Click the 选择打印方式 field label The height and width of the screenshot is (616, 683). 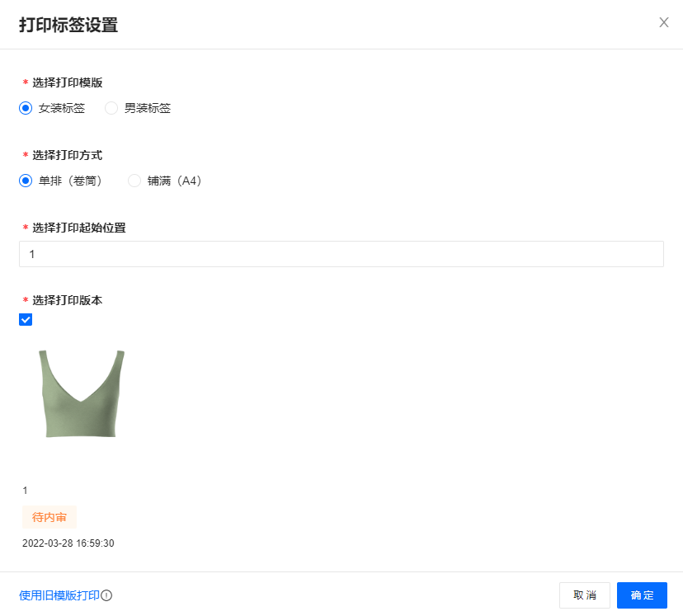pos(67,155)
